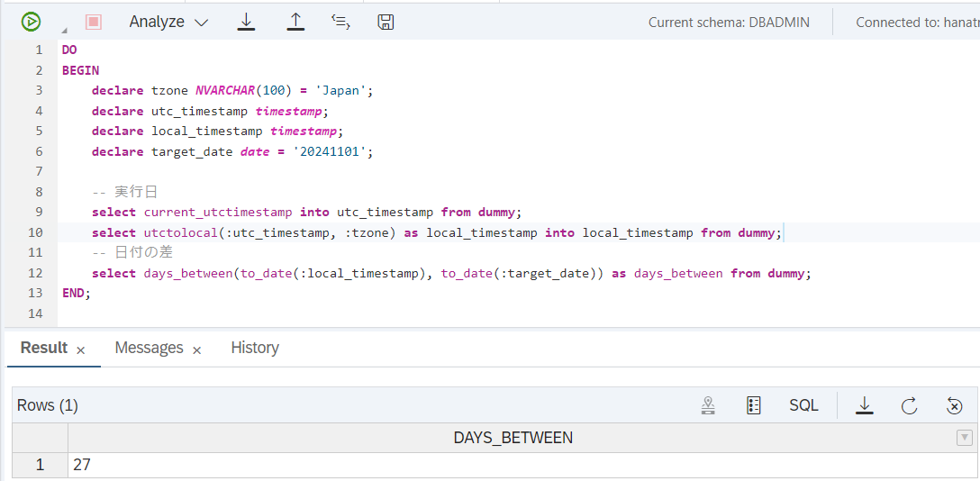The image size is (980, 481).
Task: Click the Current schema: DBADMIN label
Action: (729, 23)
